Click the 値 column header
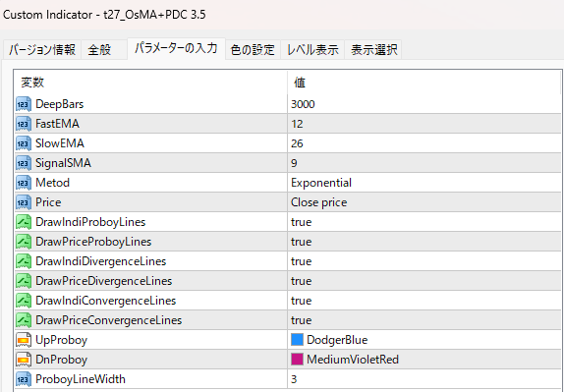564x392 pixels. 424,83
